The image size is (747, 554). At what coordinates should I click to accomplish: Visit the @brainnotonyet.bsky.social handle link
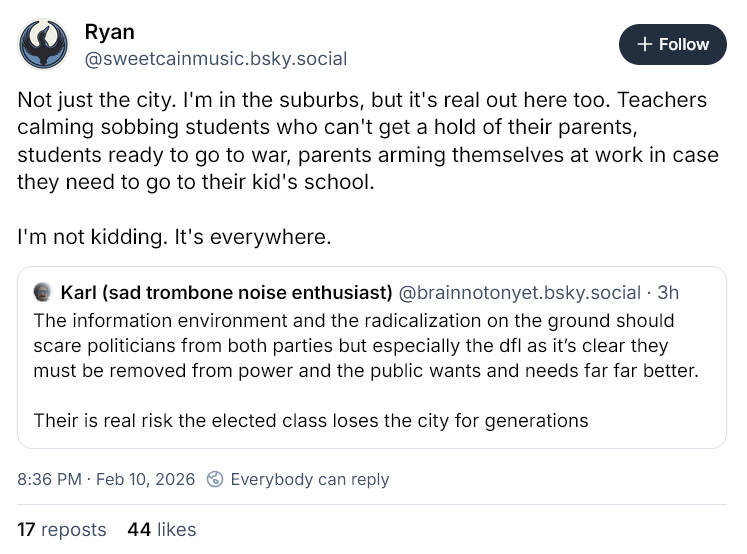click(x=519, y=293)
